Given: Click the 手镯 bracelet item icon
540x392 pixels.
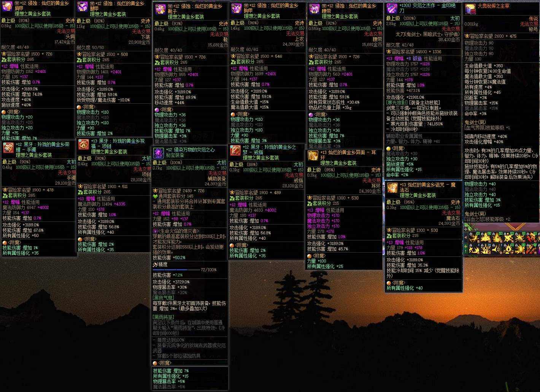Looking at the screenshot, I should (8, 147).
